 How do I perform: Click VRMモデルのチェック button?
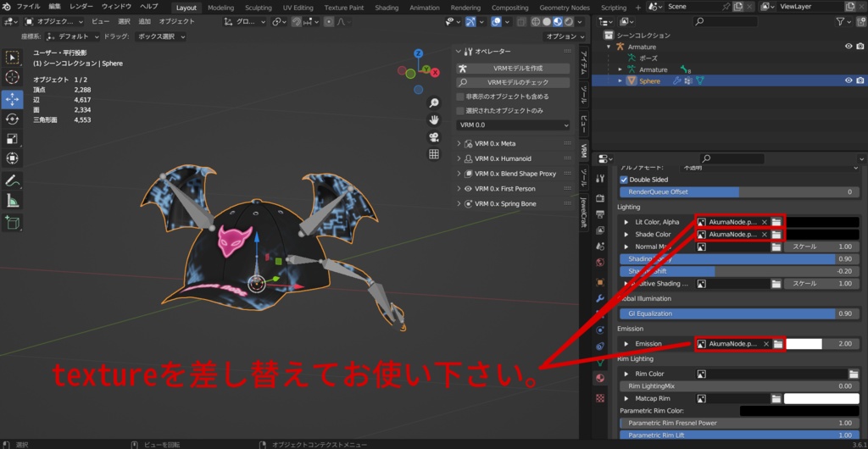pyautogui.click(x=513, y=82)
